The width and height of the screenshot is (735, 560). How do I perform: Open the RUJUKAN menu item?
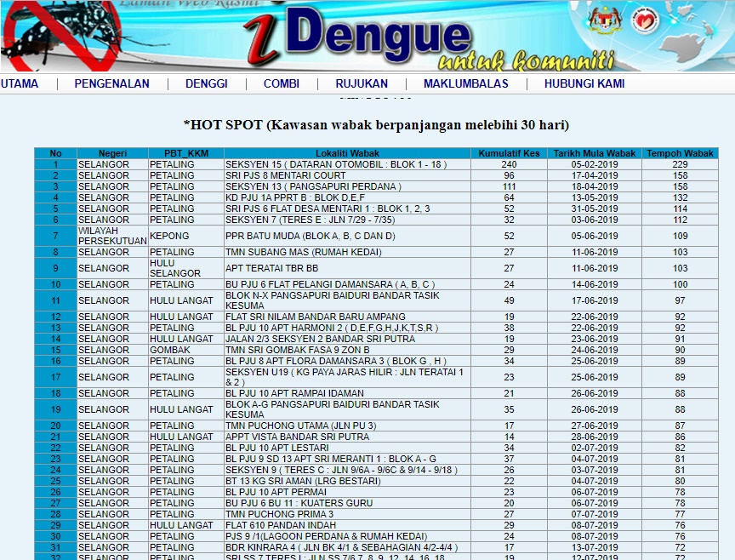tap(362, 83)
